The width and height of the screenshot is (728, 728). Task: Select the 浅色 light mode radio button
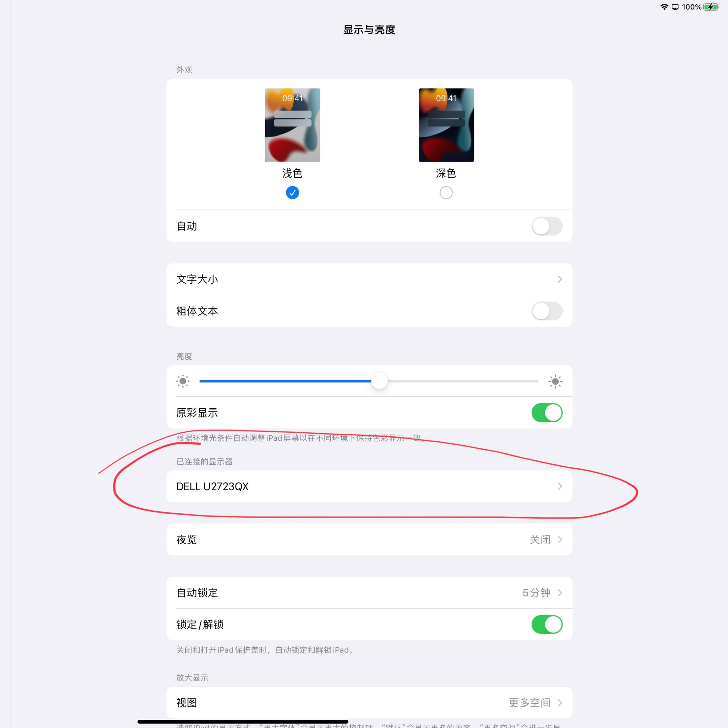point(292,193)
